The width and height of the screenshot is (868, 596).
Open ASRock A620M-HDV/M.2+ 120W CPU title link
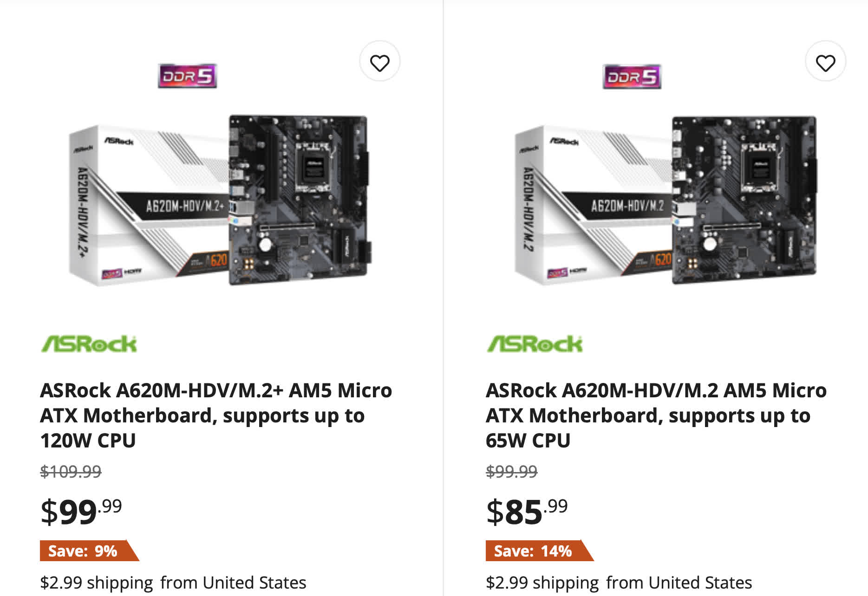click(x=216, y=415)
